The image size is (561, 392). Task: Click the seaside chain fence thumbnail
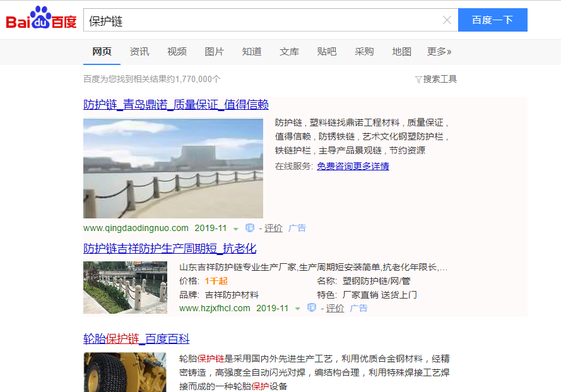173,169
